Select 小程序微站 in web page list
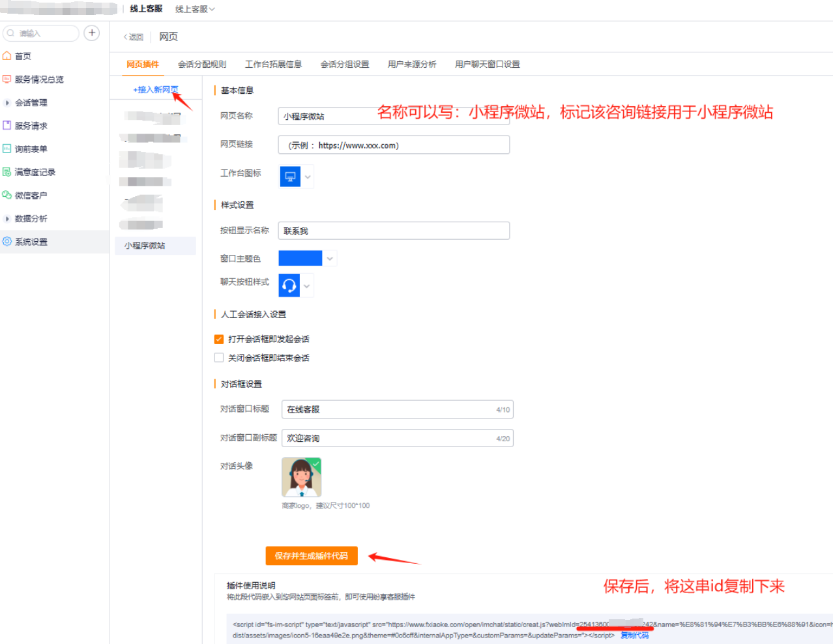 click(155, 246)
